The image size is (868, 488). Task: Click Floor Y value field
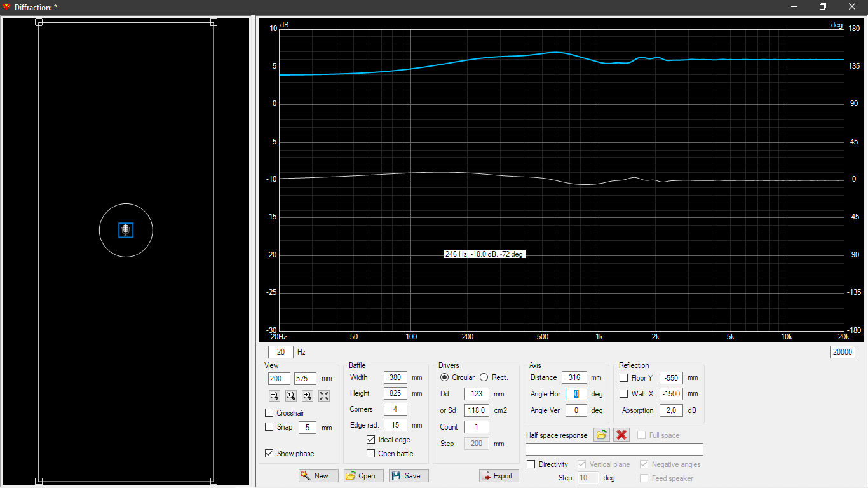(x=671, y=377)
